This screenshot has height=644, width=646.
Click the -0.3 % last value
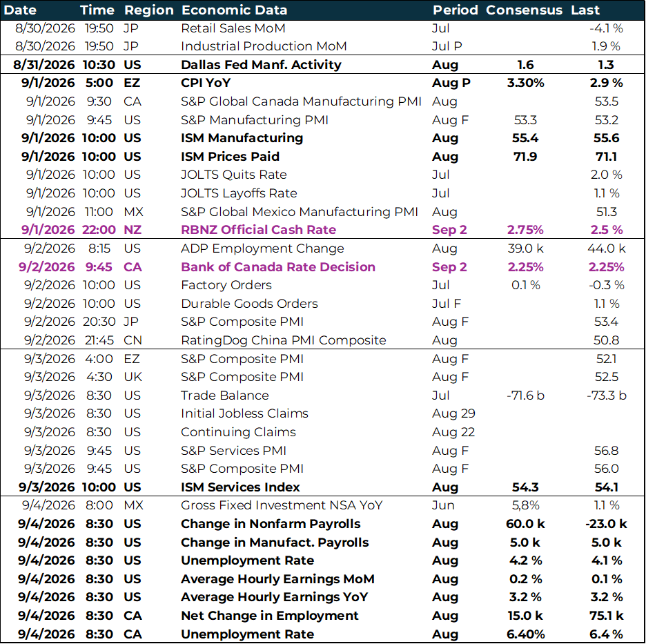pos(607,285)
